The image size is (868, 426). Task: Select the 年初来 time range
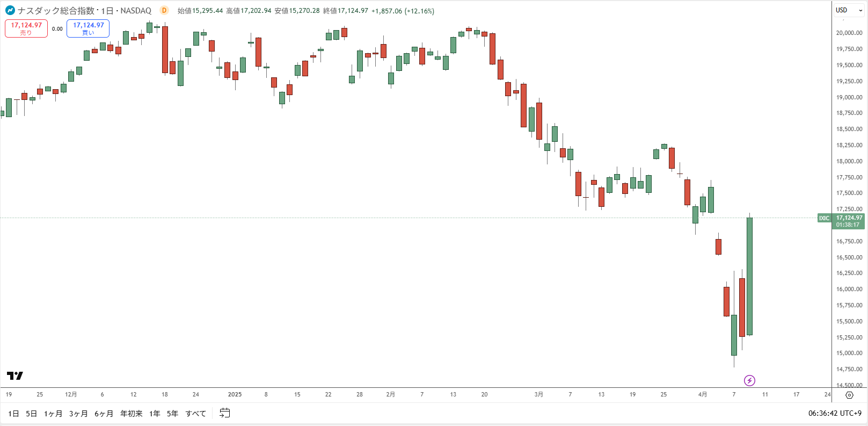[x=132, y=414]
